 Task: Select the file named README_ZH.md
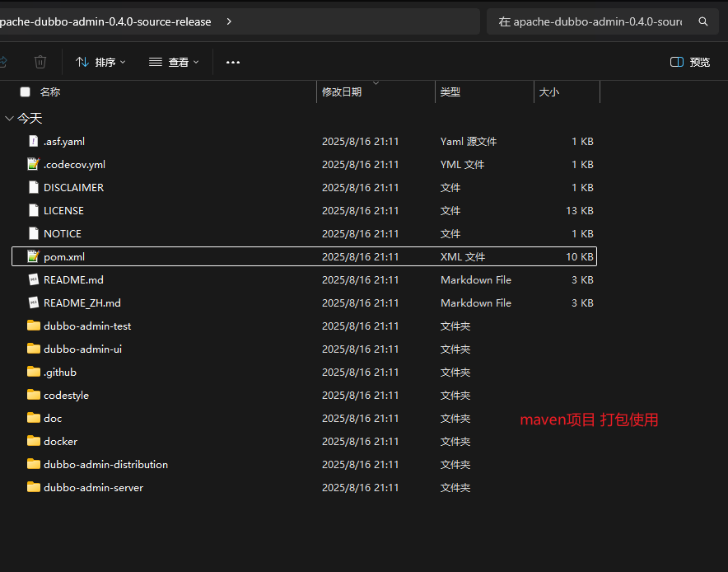pyautogui.click(x=82, y=303)
